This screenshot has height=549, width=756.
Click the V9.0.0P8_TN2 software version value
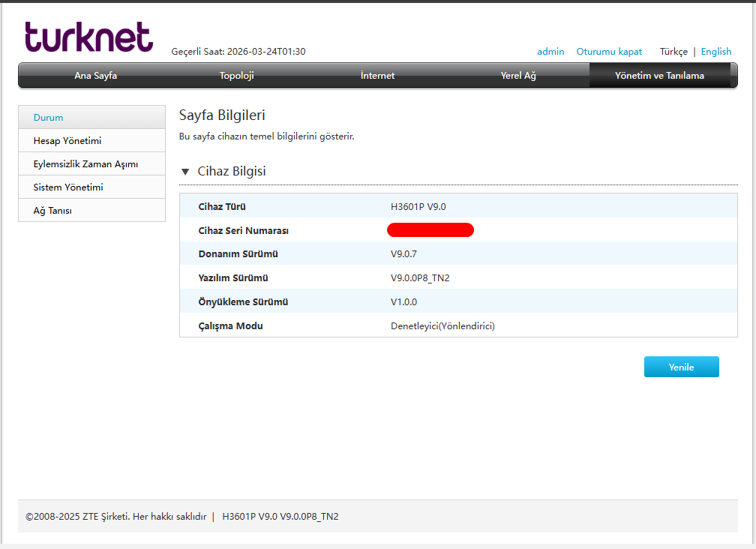click(x=420, y=278)
